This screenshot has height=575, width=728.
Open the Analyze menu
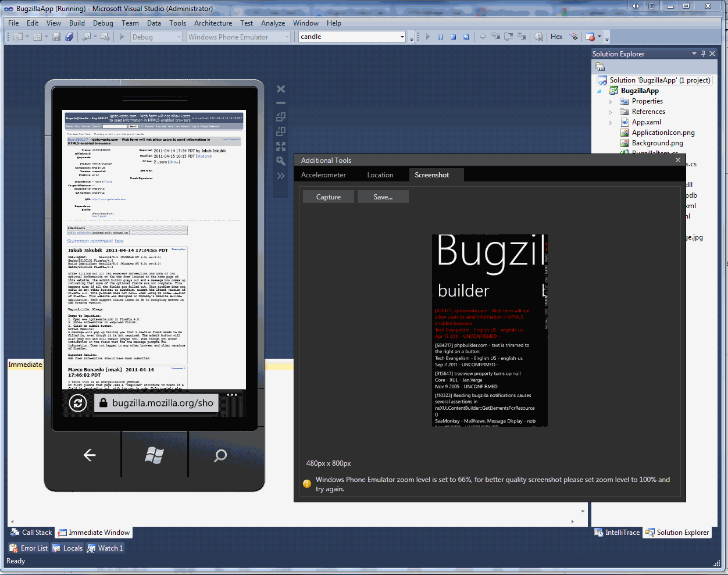click(273, 23)
